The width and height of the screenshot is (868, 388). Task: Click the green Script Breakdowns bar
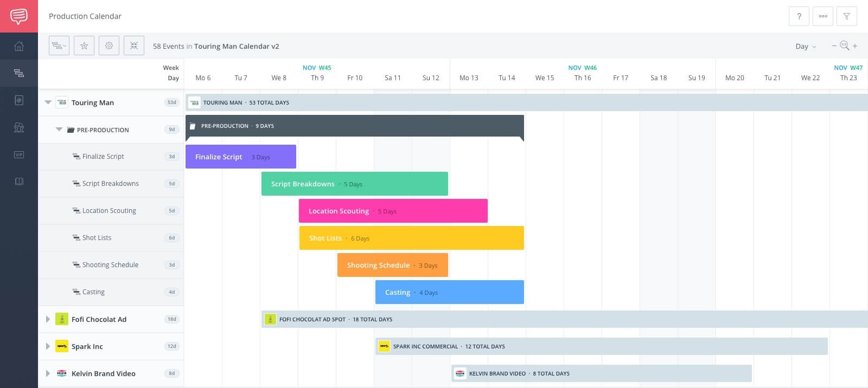pos(355,184)
